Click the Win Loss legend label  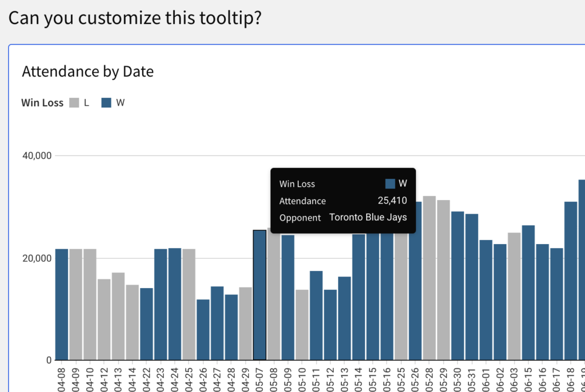pos(42,103)
